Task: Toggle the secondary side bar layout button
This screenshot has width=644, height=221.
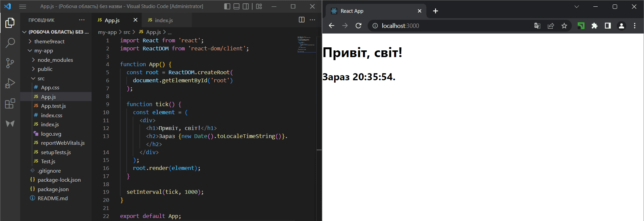Action: tap(246, 6)
